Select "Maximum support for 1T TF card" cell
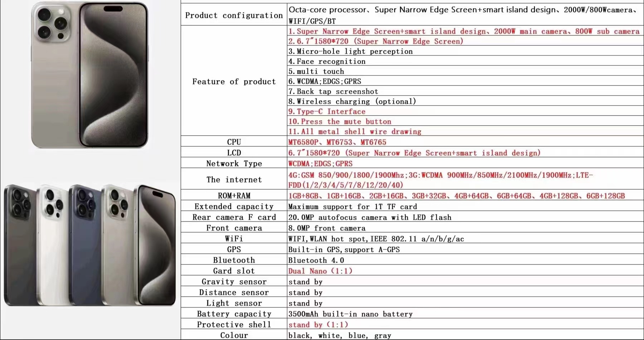644x340 pixels. coord(353,207)
